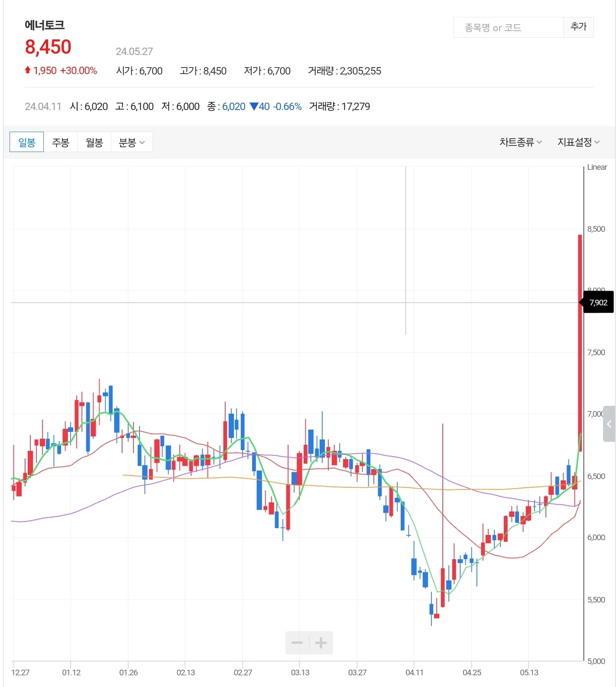Click the 추가 add button

point(578,27)
